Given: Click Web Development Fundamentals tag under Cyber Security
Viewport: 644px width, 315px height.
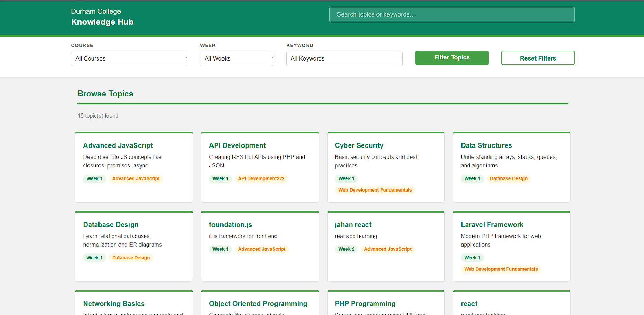Looking at the screenshot, I should 375,190.
